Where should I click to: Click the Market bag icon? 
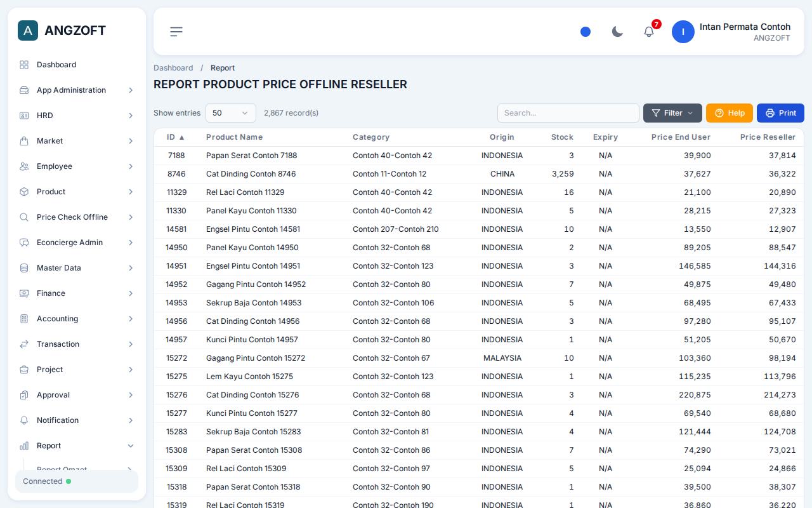pyautogui.click(x=24, y=141)
